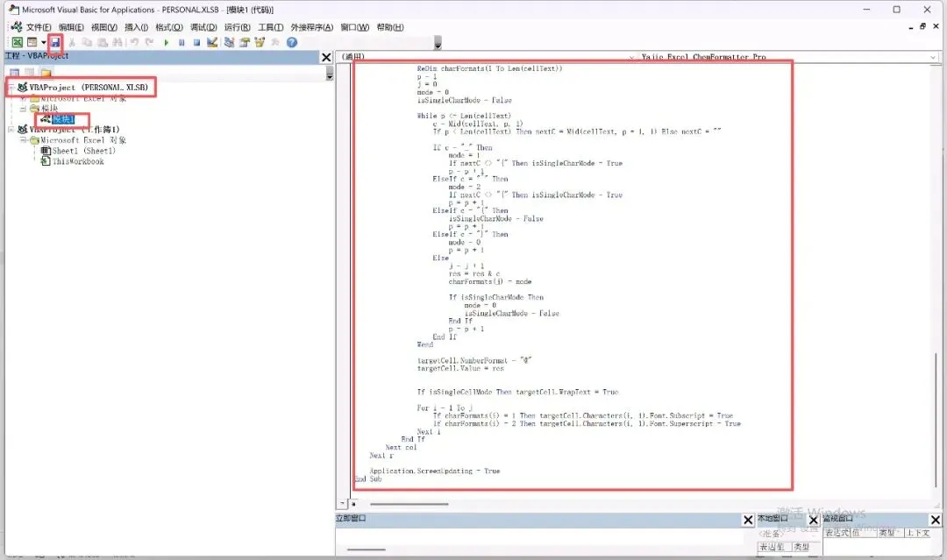
Task: Close the 工程 - VBAProject panel
Action: 326,57
